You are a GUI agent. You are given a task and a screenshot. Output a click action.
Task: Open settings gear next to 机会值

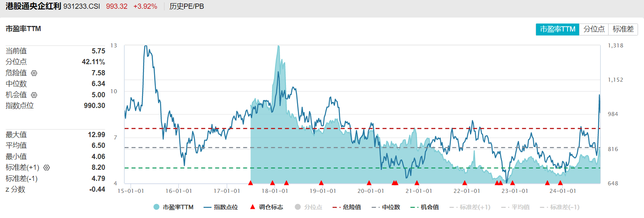(34, 95)
